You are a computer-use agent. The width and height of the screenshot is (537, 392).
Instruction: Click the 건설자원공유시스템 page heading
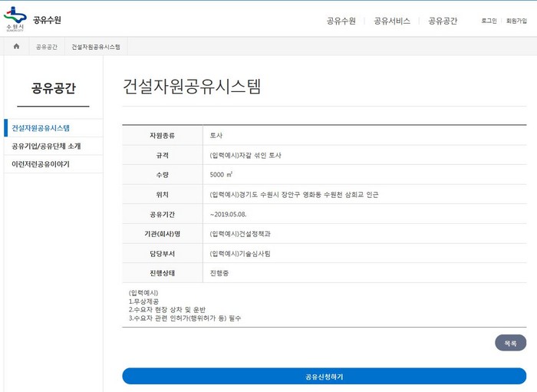tap(192, 87)
